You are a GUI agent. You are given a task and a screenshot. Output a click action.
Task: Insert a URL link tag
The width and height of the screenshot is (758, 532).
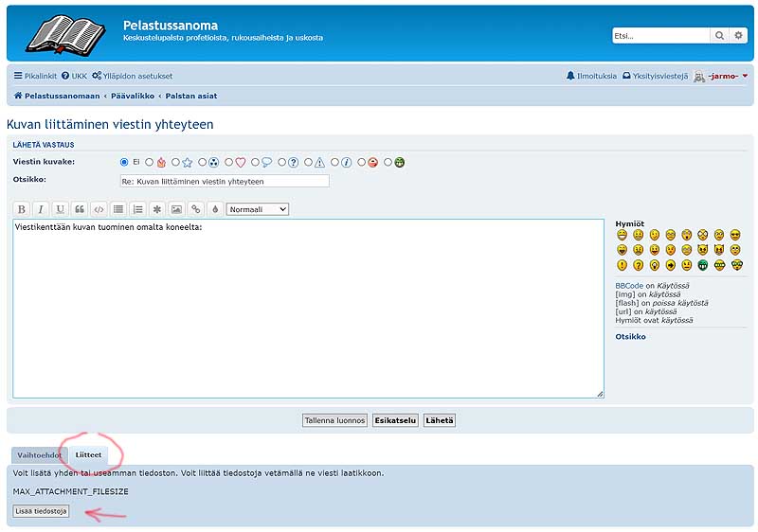(x=196, y=209)
